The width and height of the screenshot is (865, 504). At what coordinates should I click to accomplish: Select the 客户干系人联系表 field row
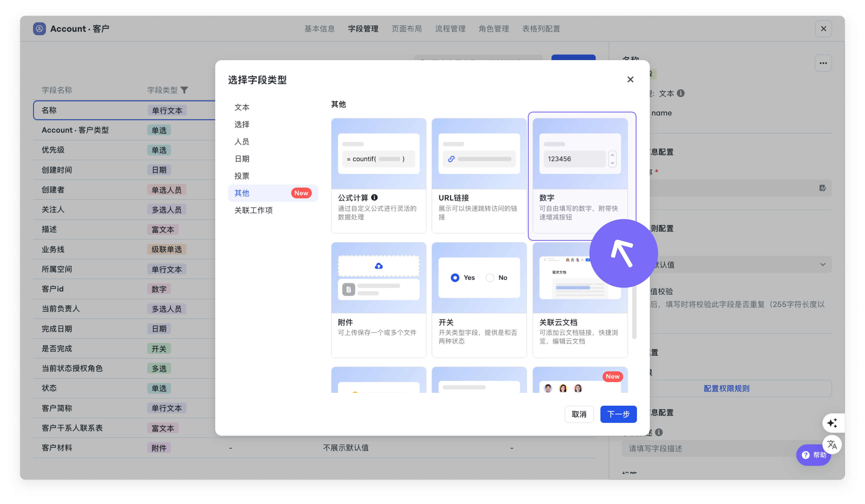[124, 428]
